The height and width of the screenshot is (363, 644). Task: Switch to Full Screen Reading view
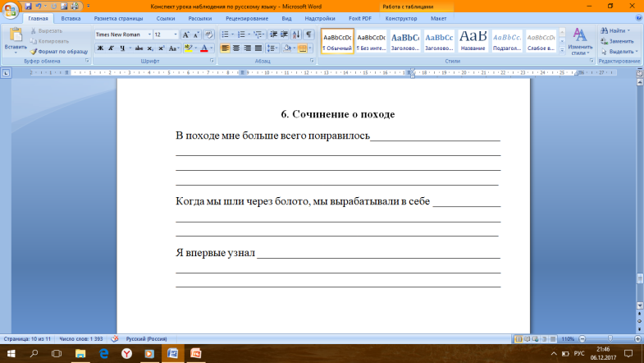(x=528, y=339)
